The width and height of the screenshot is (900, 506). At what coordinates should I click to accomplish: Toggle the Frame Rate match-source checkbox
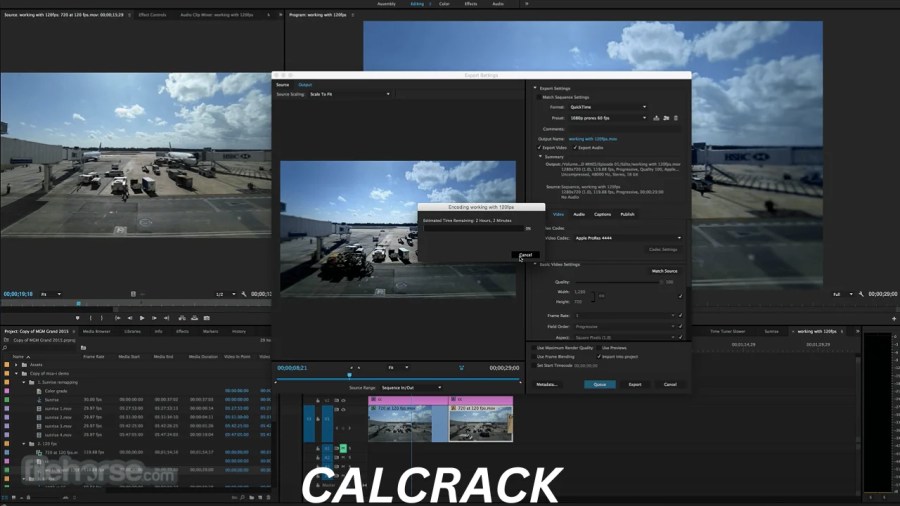click(x=681, y=316)
